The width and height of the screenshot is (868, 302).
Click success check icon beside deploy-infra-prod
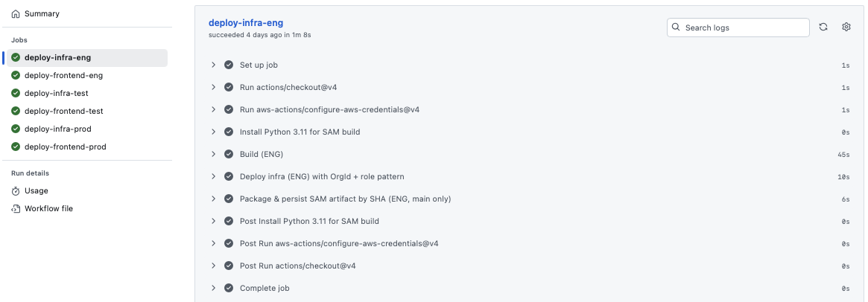click(16, 129)
